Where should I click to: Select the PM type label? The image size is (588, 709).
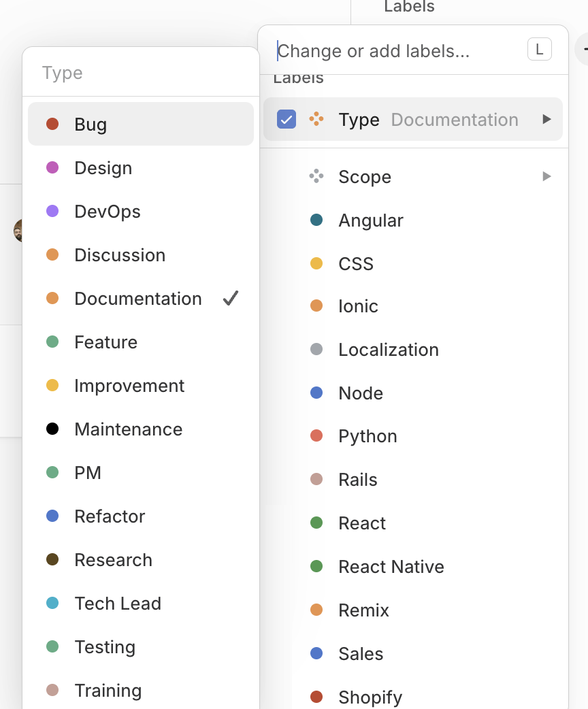coord(141,472)
